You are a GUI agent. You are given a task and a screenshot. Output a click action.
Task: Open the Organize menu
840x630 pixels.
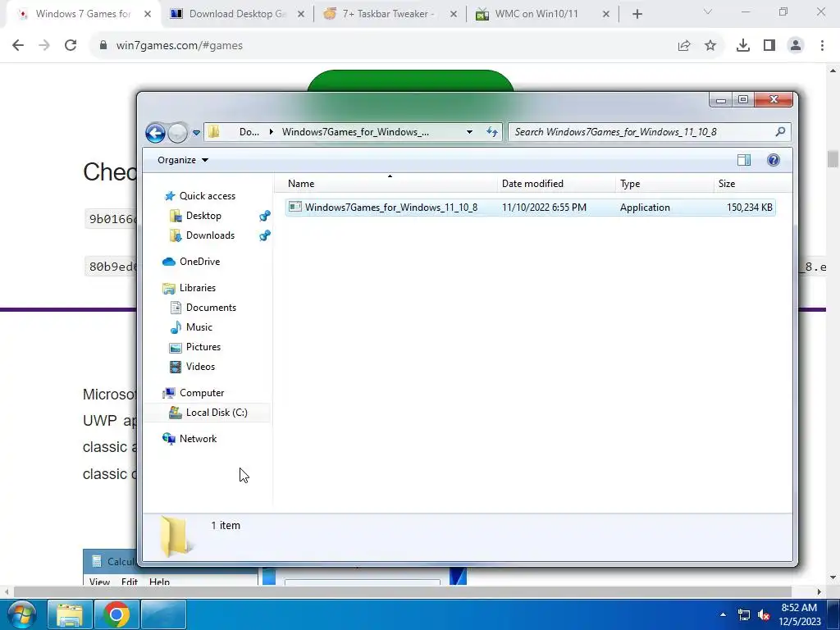click(183, 160)
